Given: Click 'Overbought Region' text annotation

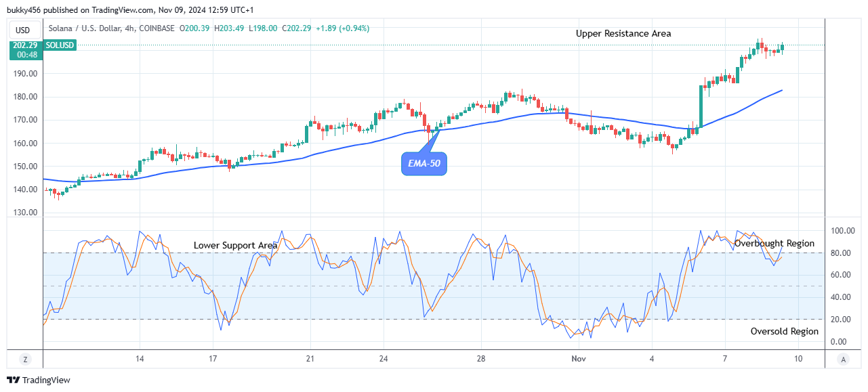Looking at the screenshot, I should click(x=774, y=243).
